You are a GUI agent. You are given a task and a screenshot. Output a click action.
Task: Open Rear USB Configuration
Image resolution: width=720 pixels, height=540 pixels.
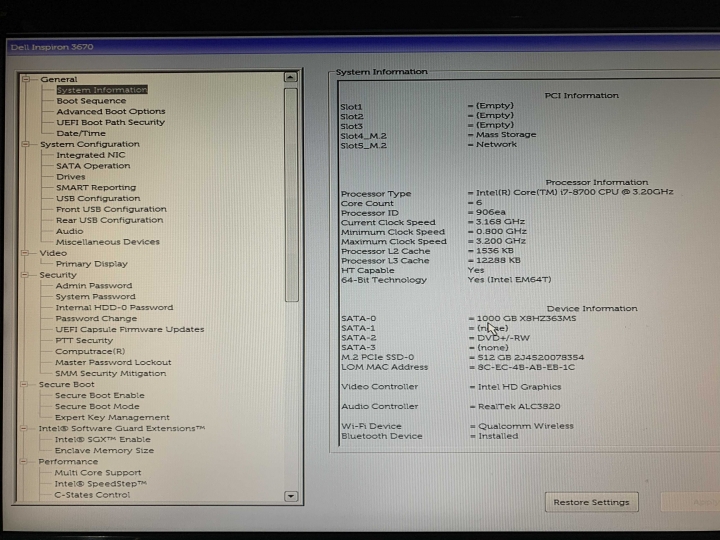[x=109, y=220]
